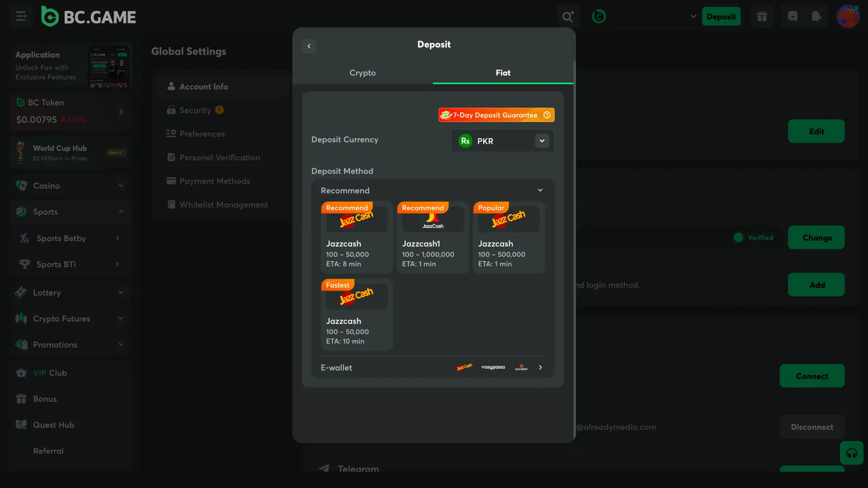The width and height of the screenshot is (868, 488).
Task: Click the Casino cards icon
Action: [x=21, y=185]
